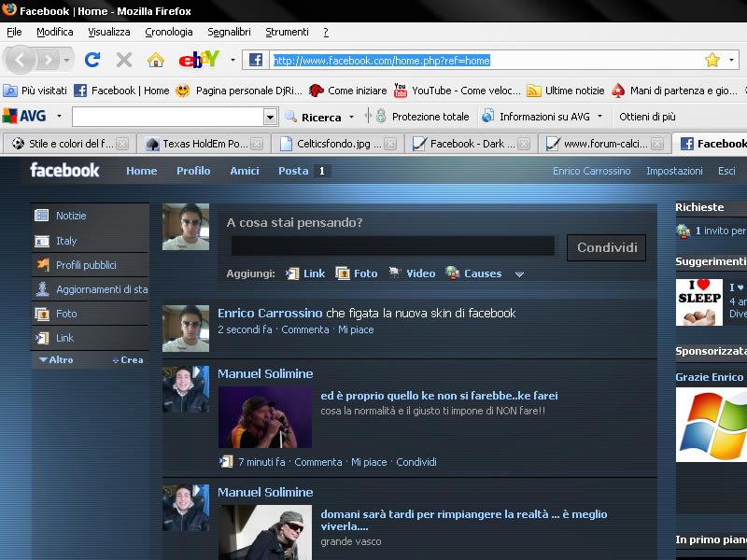The width and height of the screenshot is (747, 560).
Task: Add a Video to the status
Action: point(411,273)
